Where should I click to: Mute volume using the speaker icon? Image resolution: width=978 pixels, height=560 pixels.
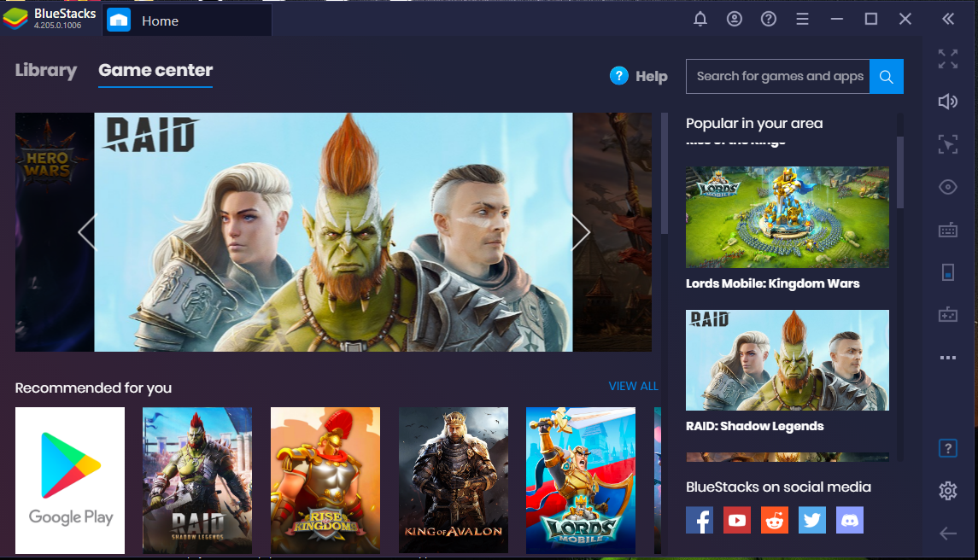click(x=948, y=102)
